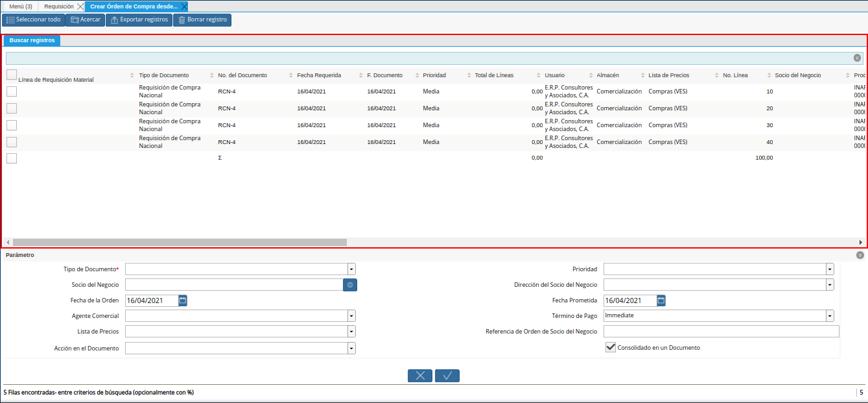The height and width of the screenshot is (403, 868).
Task: Expand the Tipo de Documento dropdown
Action: point(351,269)
